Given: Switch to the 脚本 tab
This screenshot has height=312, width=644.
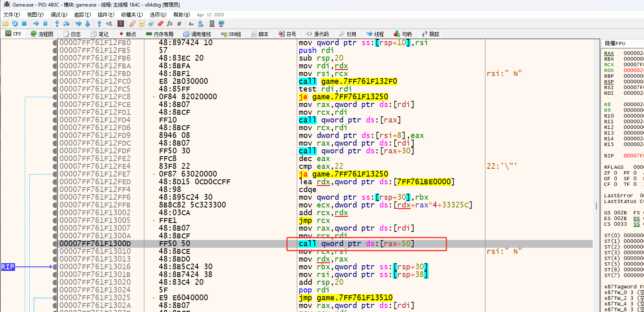Looking at the screenshot, I should 260,34.
